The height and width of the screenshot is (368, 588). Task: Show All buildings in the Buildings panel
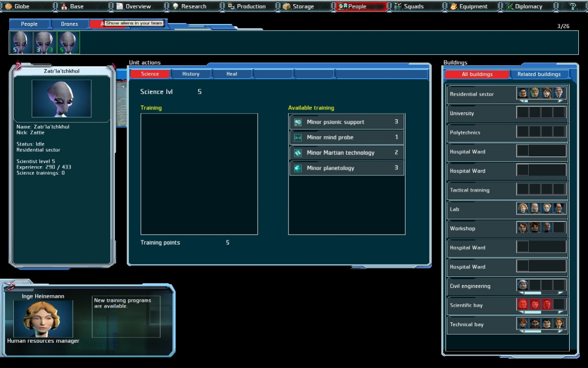(477, 74)
